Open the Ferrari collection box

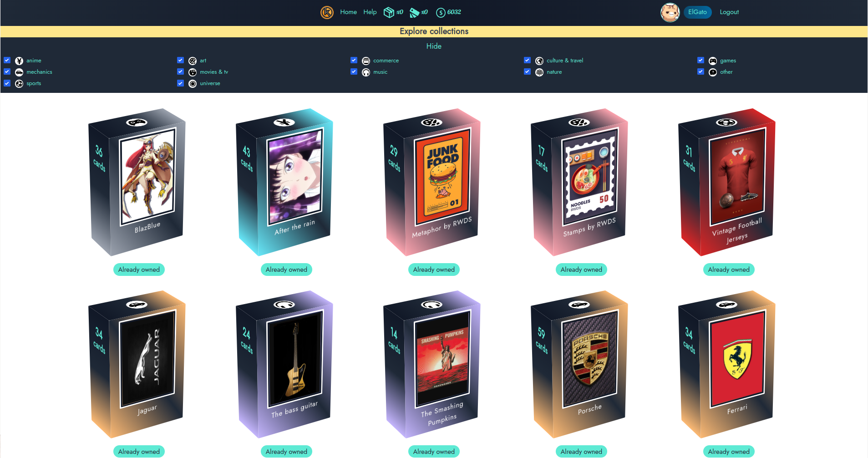pos(727,364)
